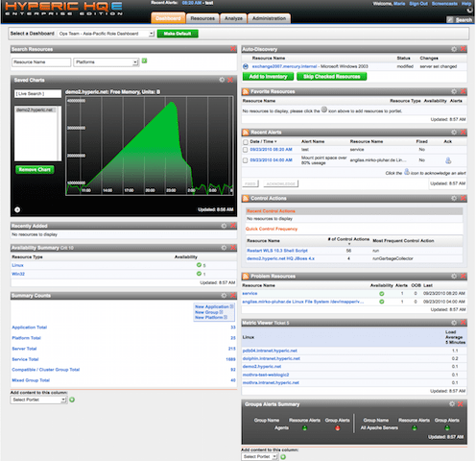
Task: Configure Groups Alerts Summary gear
Action: tap(452, 404)
